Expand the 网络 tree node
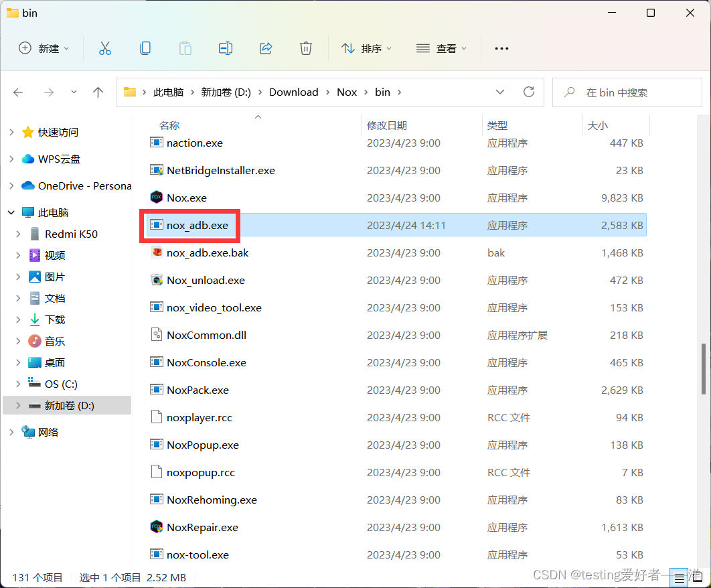Screen dimensions: 711x588 [x=11, y=433]
